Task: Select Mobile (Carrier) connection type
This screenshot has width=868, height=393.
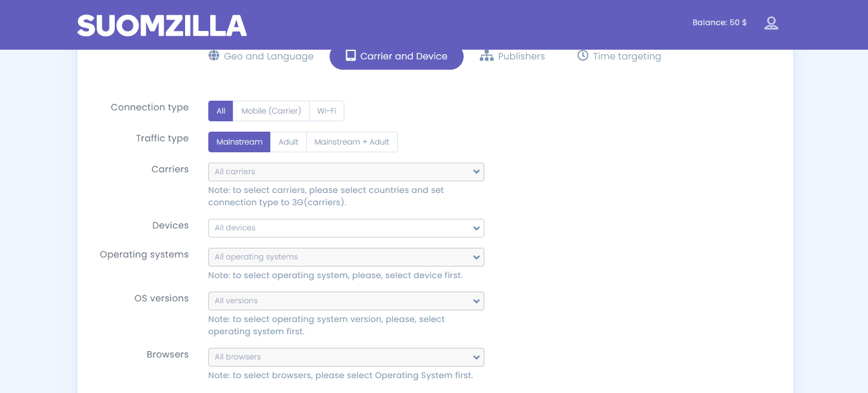Action: click(x=271, y=110)
